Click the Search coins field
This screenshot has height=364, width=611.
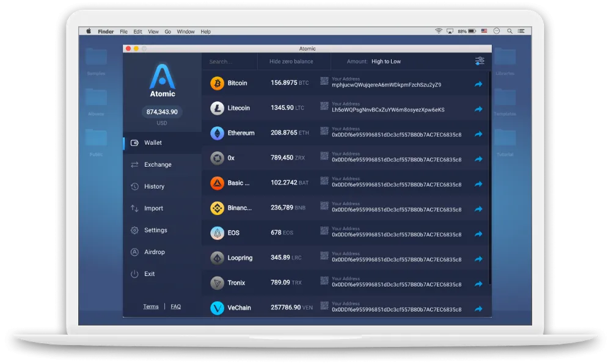(x=230, y=62)
